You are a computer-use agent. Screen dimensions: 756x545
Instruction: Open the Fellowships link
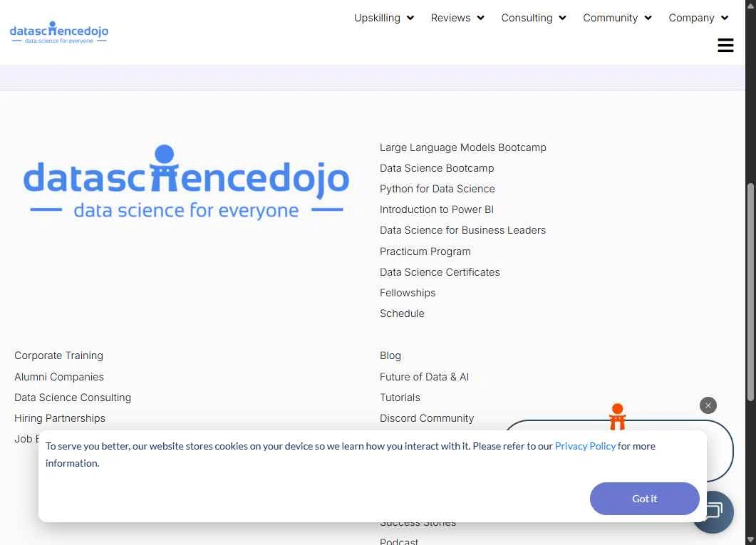407,293
